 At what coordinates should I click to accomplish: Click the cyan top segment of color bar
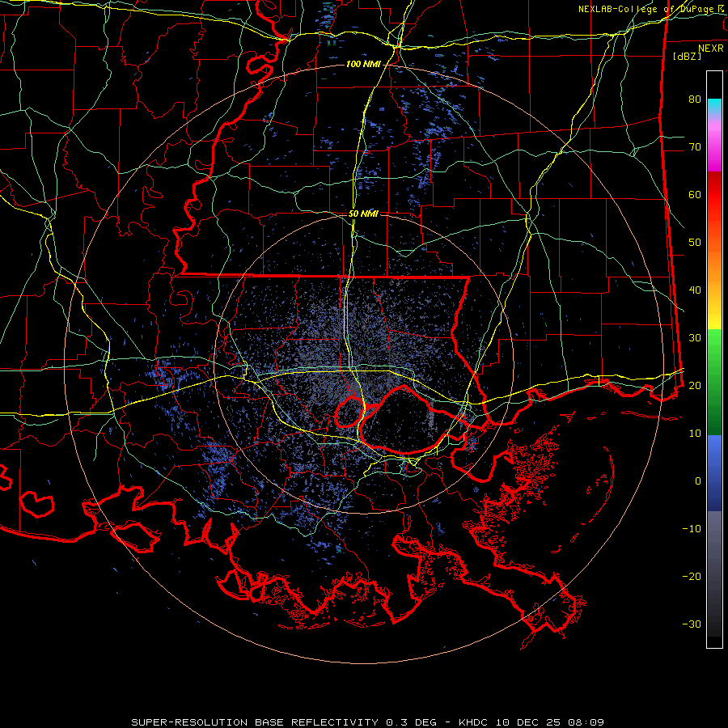pos(714,107)
